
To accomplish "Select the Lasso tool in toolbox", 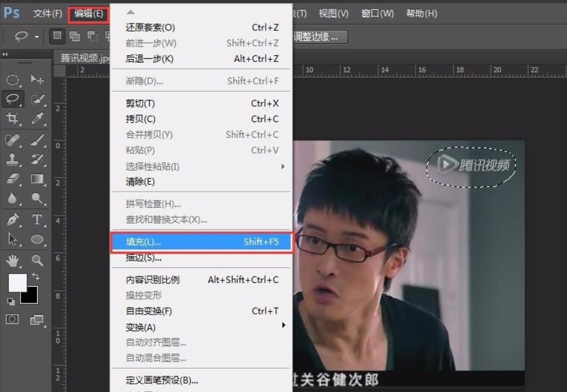I will tap(12, 99).
